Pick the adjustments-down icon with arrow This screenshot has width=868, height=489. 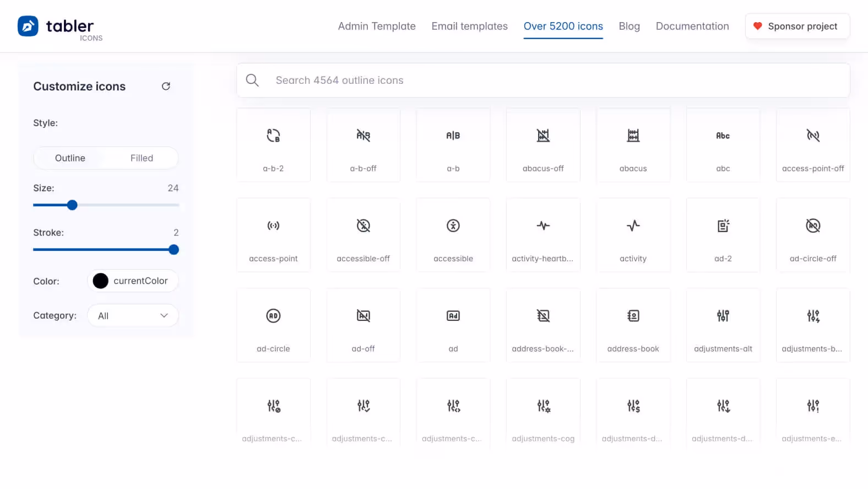723,412
